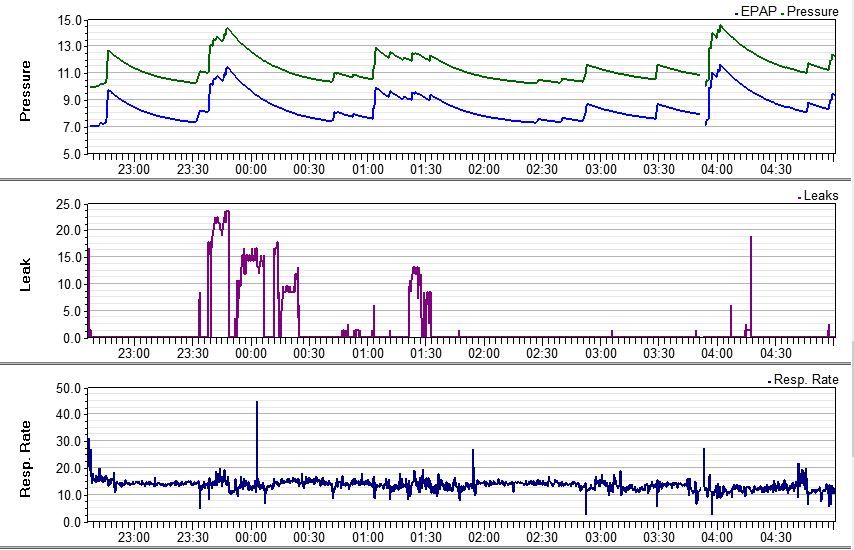Click the Resp. Rate spike just before 02:00
Image resolution: width=854 pixels, height=550 pixels.
(x=474, y=451)
